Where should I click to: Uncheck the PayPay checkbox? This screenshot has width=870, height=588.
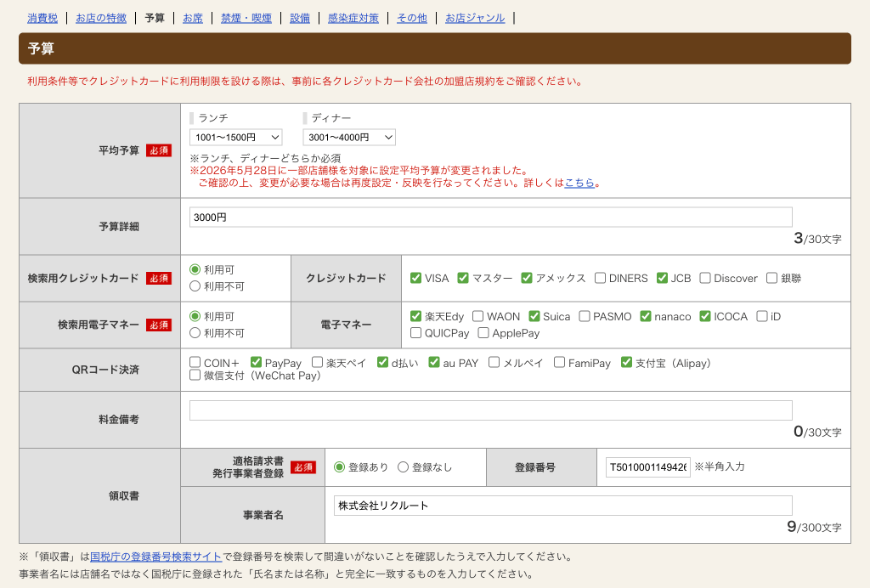coord(256,362)
